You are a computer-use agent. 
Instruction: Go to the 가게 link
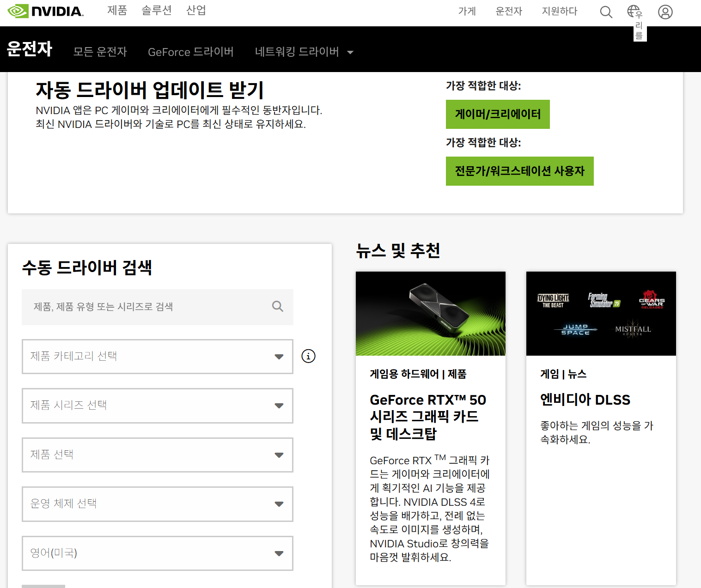[x=467, y=11]
